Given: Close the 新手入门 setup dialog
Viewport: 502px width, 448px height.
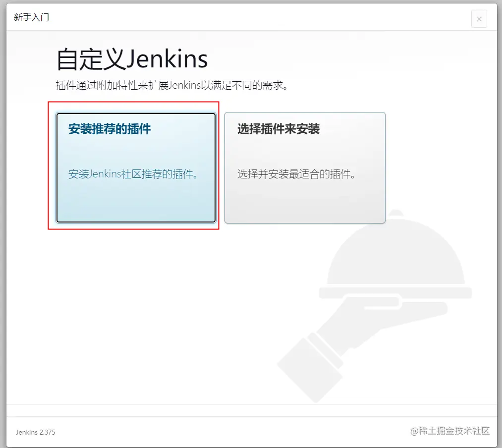Looking at the screenshot, I should (479, 19).
